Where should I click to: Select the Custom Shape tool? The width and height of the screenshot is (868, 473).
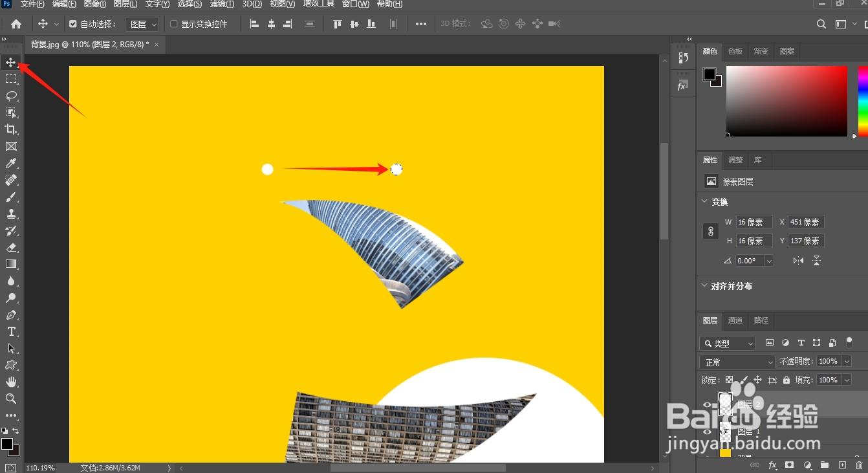[11, 365]
